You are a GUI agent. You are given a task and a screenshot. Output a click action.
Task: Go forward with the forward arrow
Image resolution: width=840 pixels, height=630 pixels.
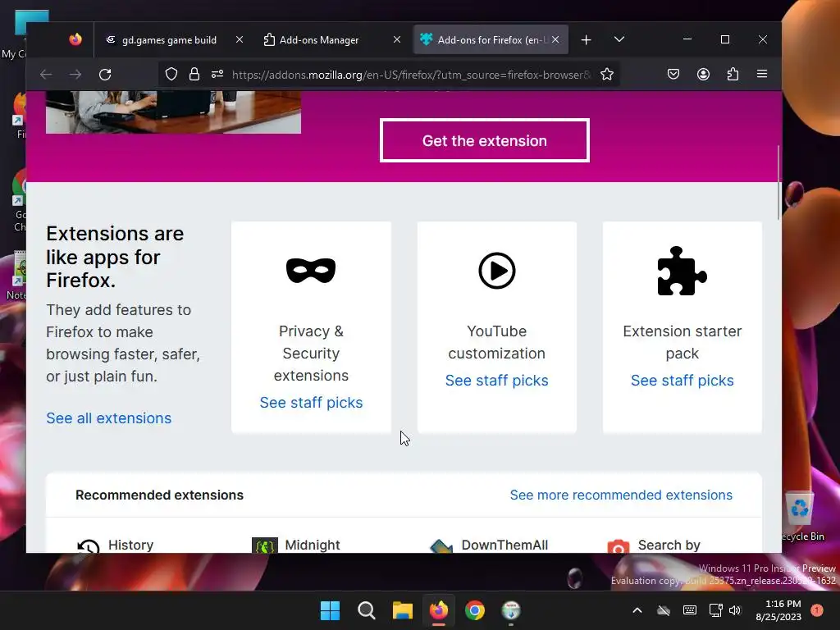click(x=75, y=75)
